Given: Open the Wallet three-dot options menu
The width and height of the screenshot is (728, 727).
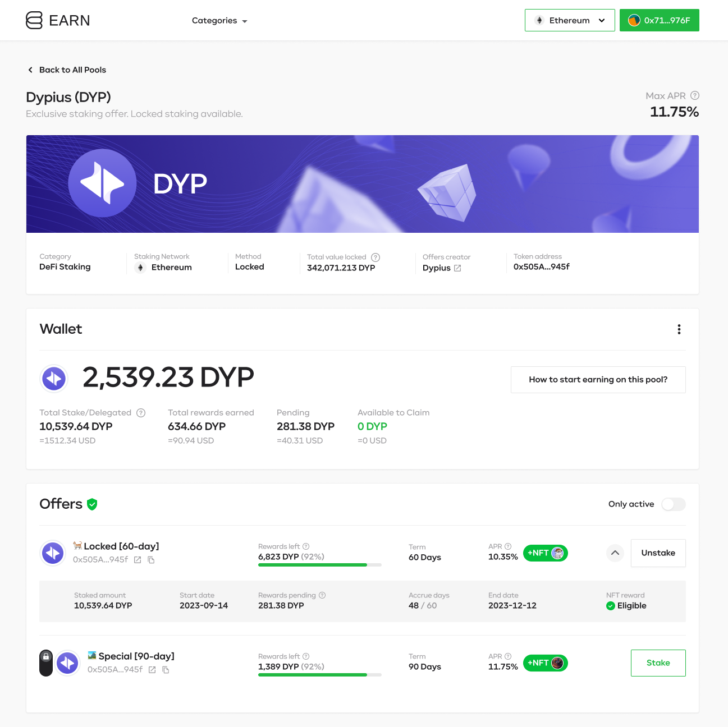Looking at the screenshot, I should (x=679, y=329).
